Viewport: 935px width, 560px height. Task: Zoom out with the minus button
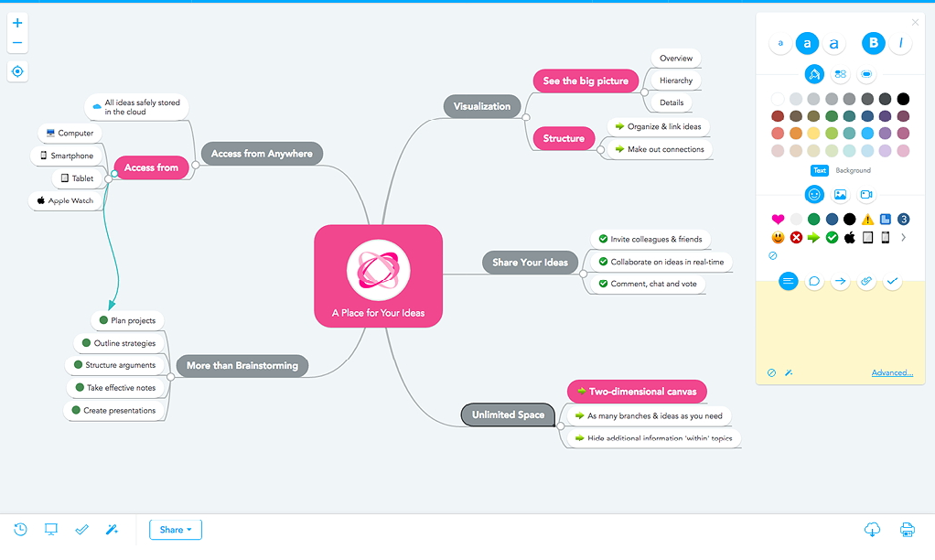(x=17, y=43)
